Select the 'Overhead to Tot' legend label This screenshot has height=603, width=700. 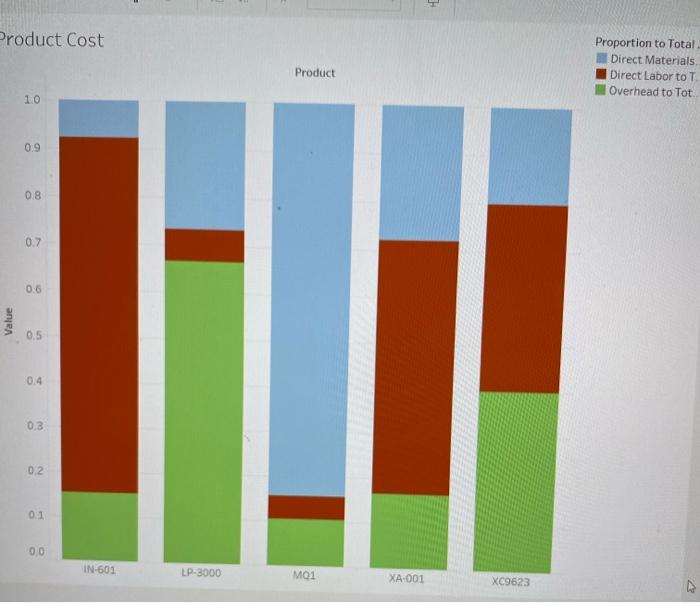651,91
